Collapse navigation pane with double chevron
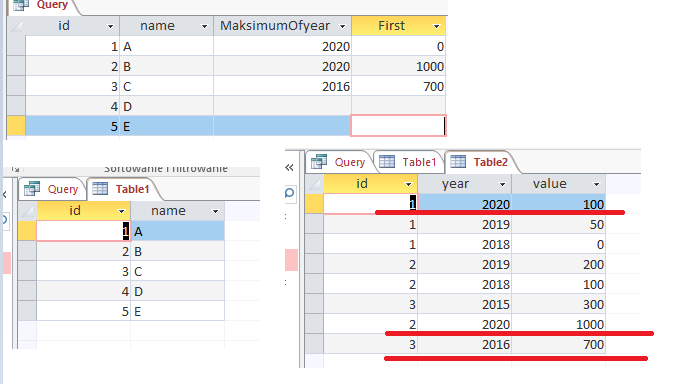Viewport: 677px width, 384px height. [x=289, y=168]
